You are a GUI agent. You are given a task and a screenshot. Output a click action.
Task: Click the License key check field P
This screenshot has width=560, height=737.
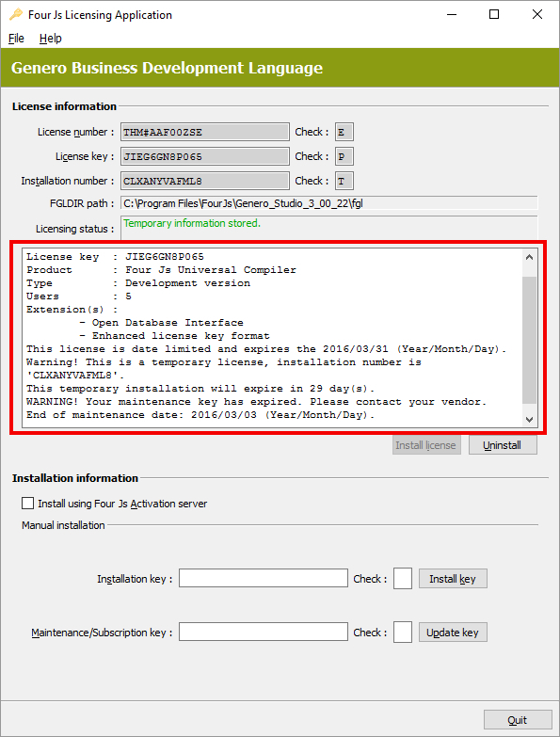click(344, 156)
